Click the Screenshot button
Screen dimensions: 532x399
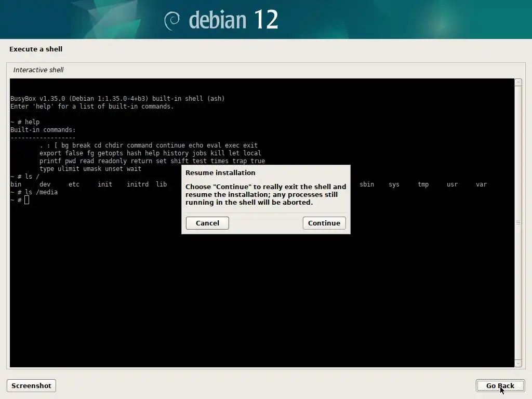pos(31,385)
